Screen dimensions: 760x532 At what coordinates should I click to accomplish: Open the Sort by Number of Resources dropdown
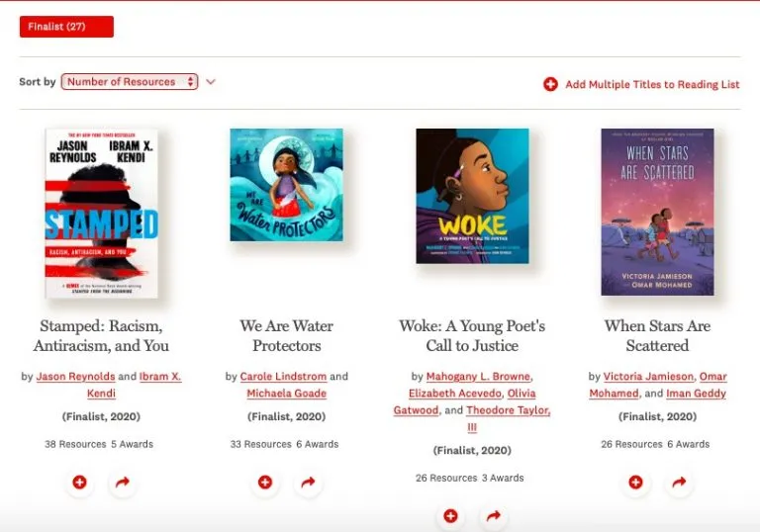pyautogui.click(x=130, y=82)
